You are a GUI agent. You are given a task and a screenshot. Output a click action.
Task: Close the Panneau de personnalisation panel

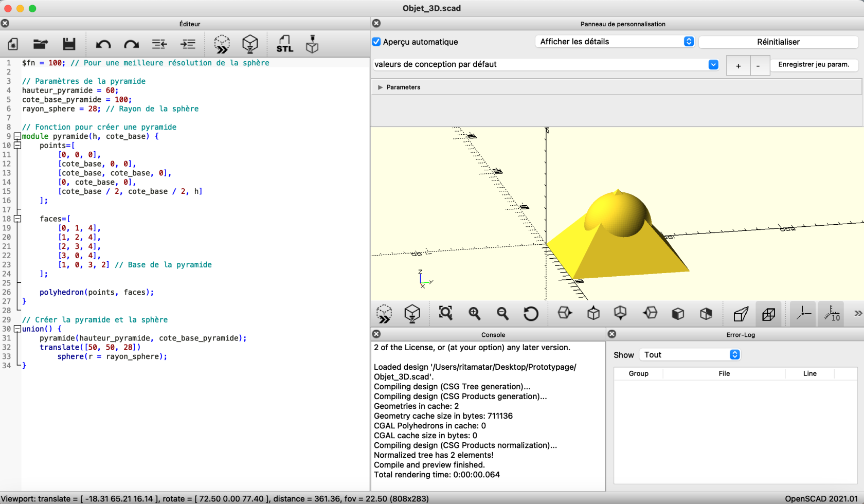coord(376,23)
